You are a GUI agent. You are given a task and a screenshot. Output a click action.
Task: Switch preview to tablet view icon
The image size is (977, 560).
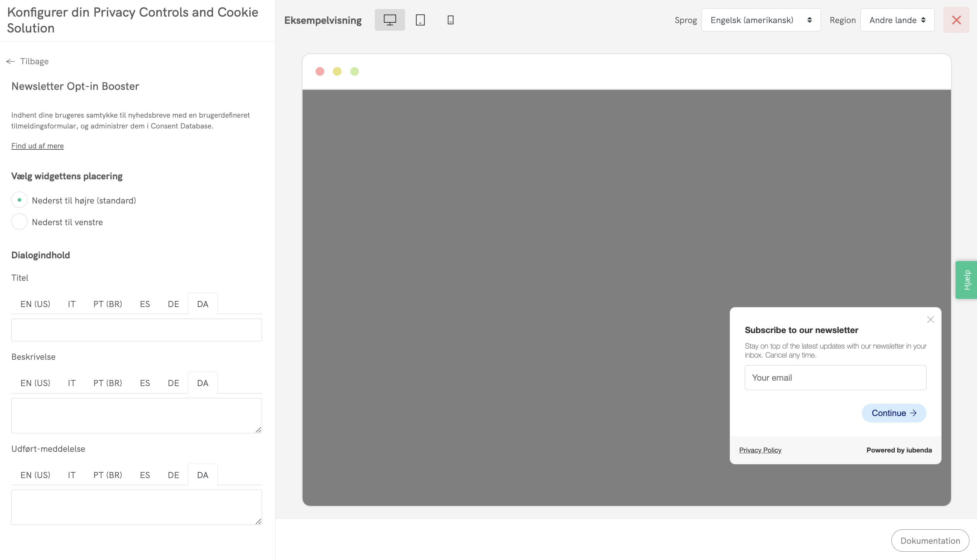420,20
